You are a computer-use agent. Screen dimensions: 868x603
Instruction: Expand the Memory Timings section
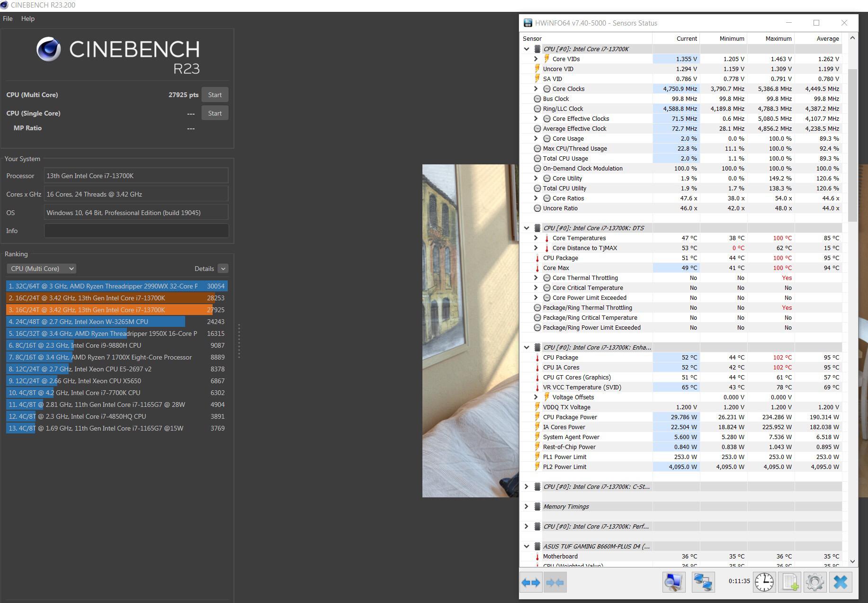pyautogui.click(x=526, y=506)
